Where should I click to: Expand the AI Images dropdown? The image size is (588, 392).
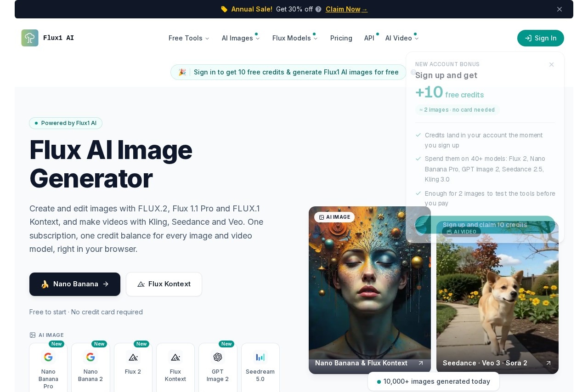(241, 38)
